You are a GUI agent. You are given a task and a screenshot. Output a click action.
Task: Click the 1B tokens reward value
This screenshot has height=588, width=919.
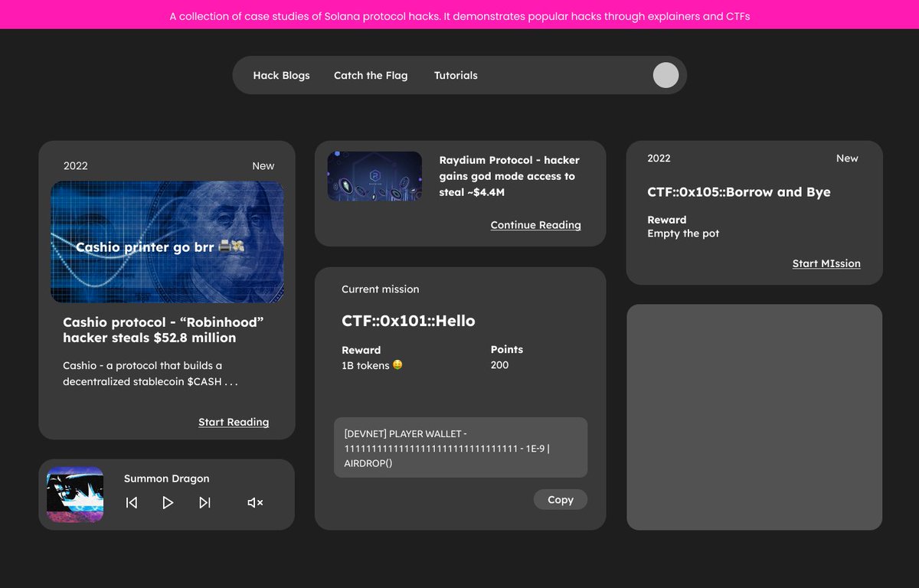pos(372,365)
